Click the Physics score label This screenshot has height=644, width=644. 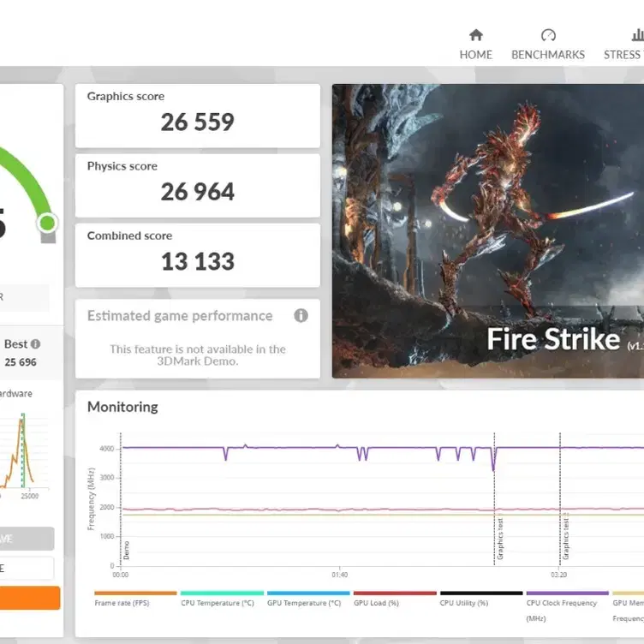click(x=122, y=166)
